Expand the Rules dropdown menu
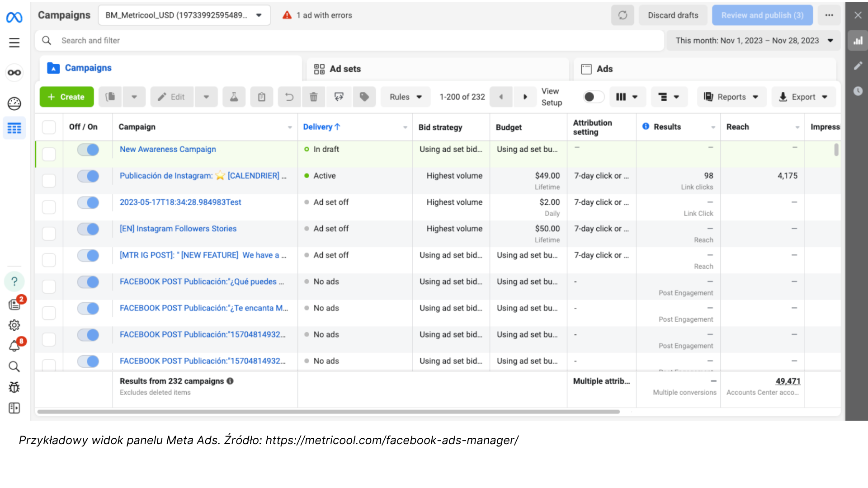The image size is (868, 488). point(406,97)
